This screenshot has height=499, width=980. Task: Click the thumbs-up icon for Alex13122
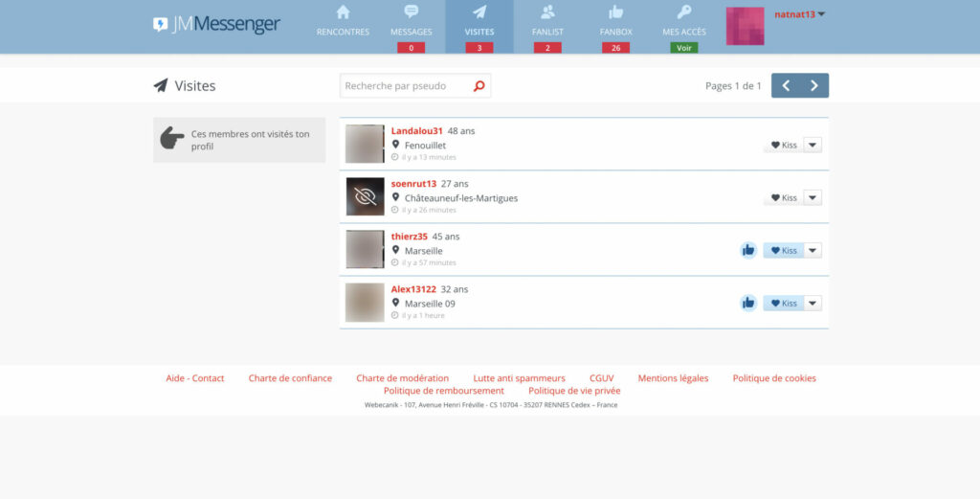pyautogui.click(x=748, y=304)
